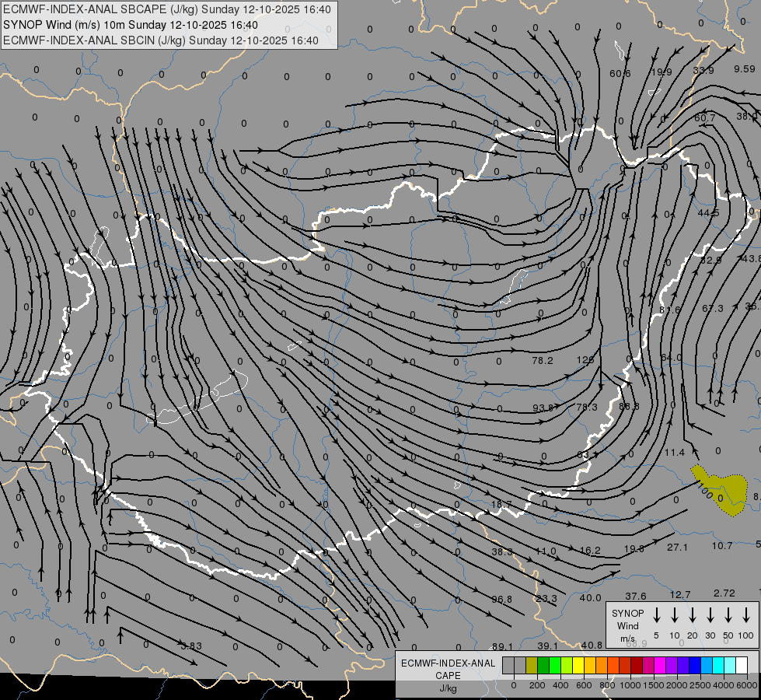Pick the bright magenta CAPE legend swatch
Screen dimensions: 761x700
tap(660, 666)
